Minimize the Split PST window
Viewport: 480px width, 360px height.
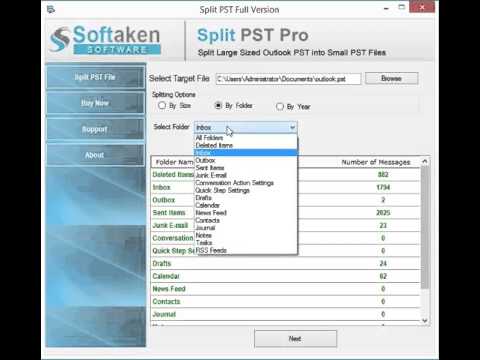pyautogui.click(x=386, y=8)
